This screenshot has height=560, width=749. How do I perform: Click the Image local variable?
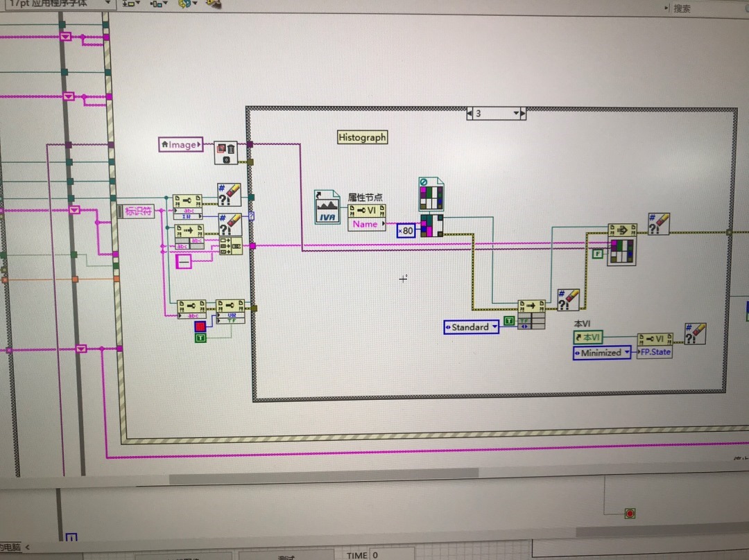tap(180, 145)
